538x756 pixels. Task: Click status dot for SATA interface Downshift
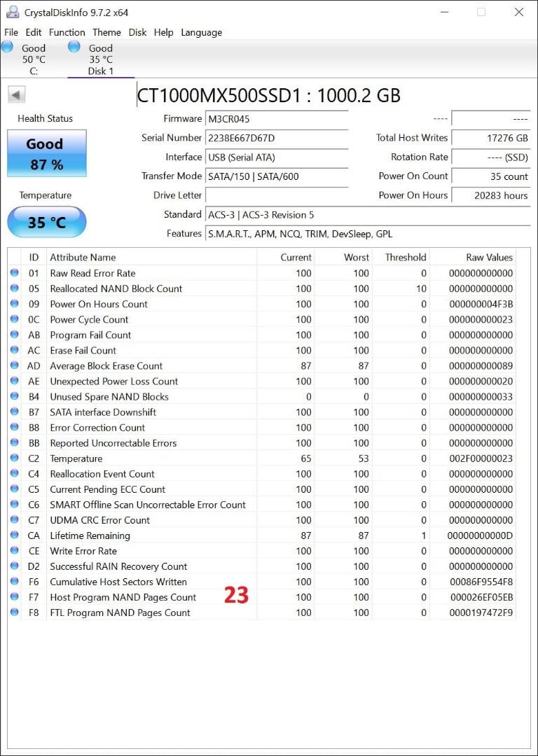coord(15,412)
